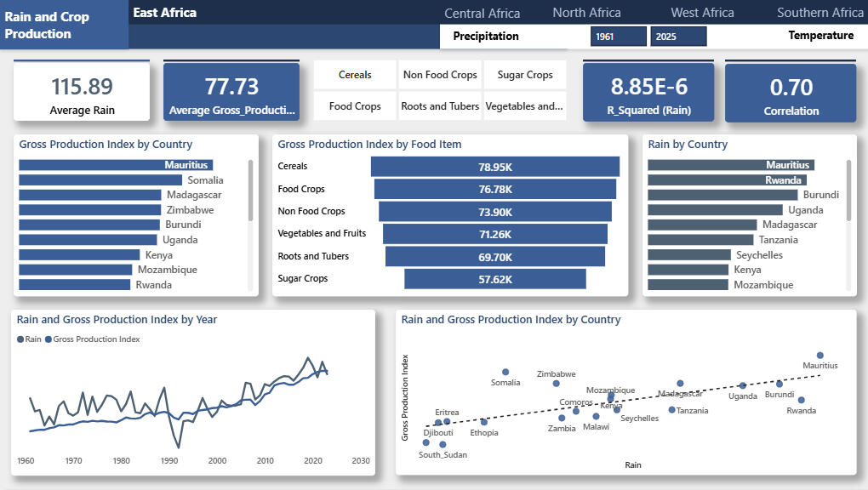The width and height of the screenshot is (868, 490).
Task: Filter by the Cereals slicer
Action: pos(355,75)
